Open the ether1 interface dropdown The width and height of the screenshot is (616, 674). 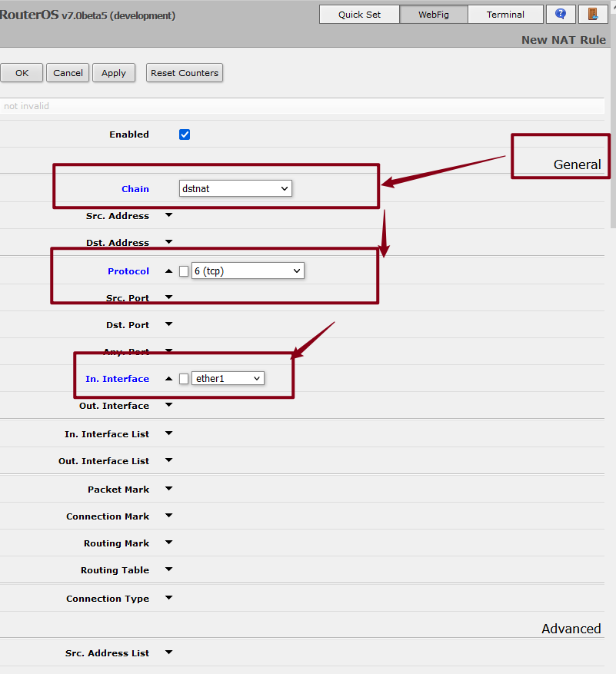228,378
